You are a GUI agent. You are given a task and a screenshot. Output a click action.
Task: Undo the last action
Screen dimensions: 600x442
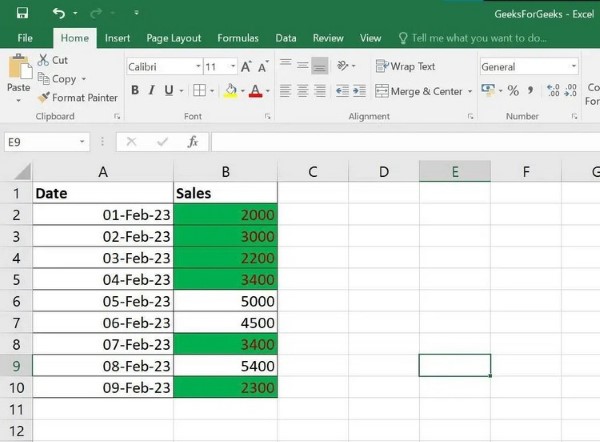[59, 13]
